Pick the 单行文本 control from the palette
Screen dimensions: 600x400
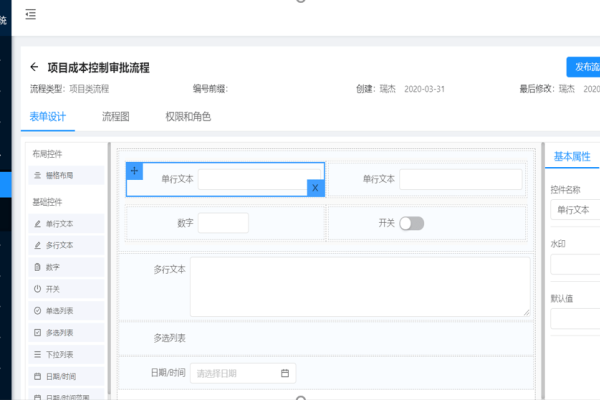point(66,224)
